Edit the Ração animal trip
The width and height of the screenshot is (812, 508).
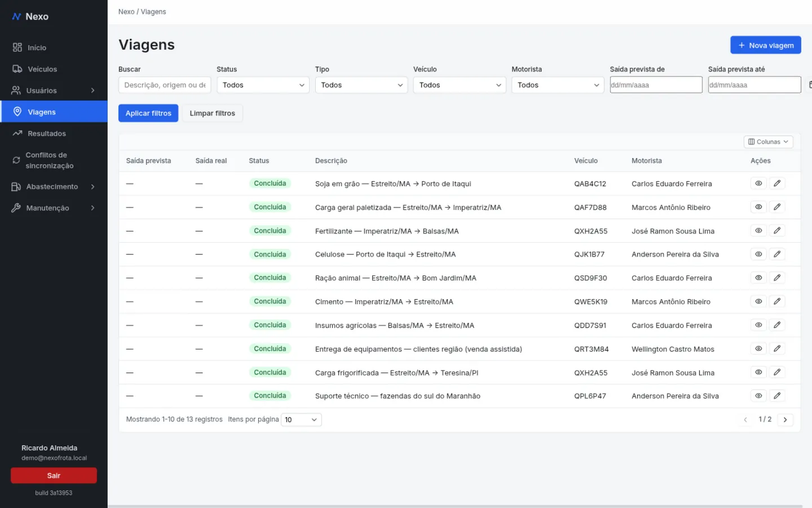777,278
